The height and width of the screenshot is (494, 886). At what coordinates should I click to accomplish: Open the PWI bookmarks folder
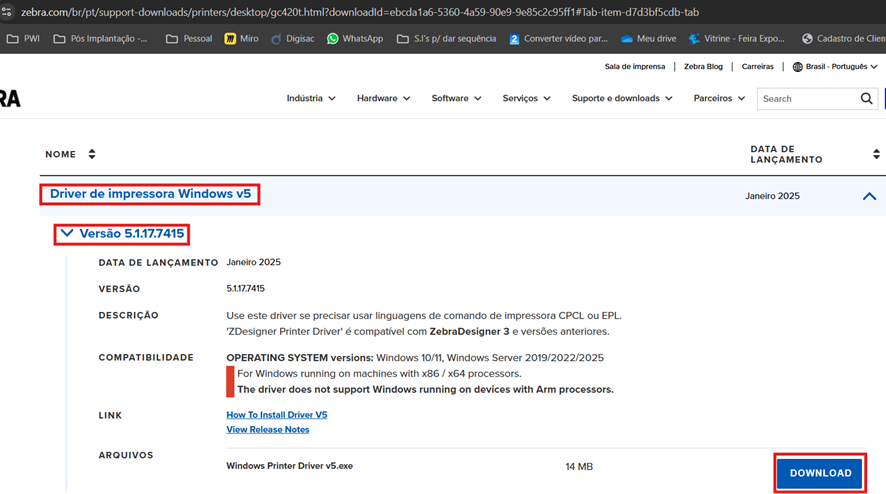(x=23, y=39)
